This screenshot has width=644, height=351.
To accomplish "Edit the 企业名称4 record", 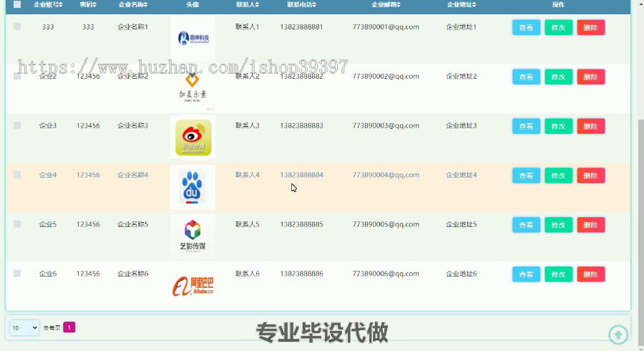I will click(559, 175).
